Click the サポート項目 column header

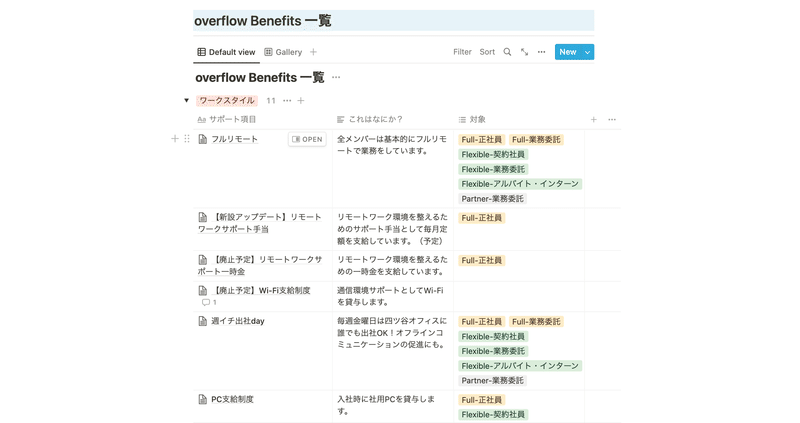[227, 119]
